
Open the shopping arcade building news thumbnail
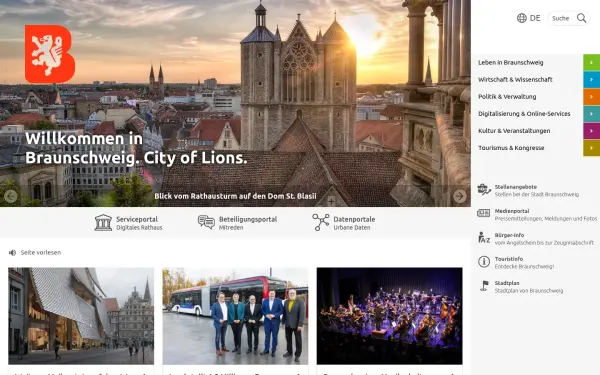coord(81,316)
